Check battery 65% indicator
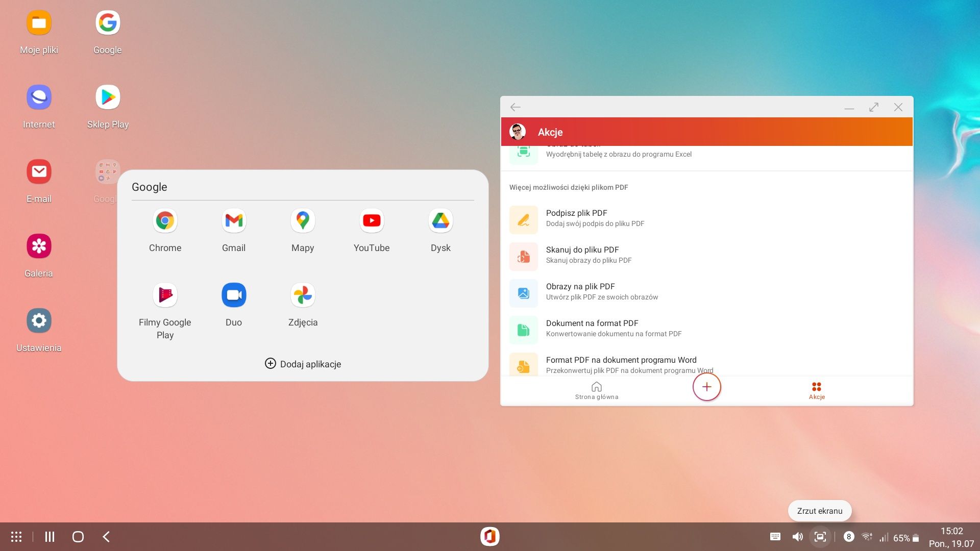The height and width of the screenshot is (551, 980). click(x=906, y=538)
